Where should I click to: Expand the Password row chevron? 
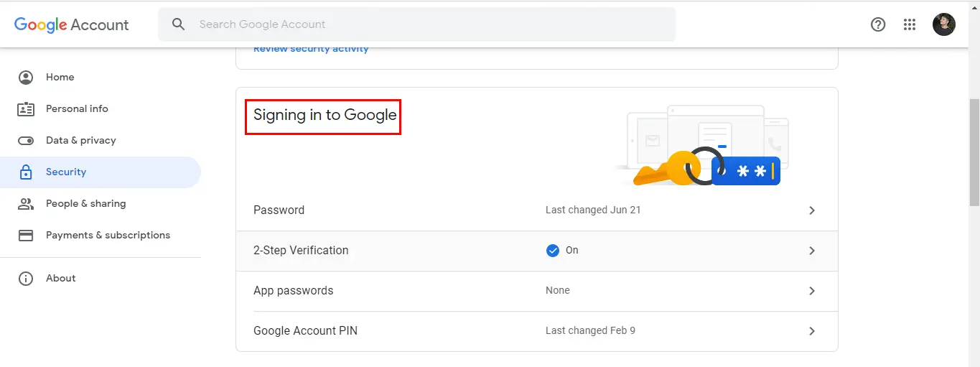(x=812, y=210)
